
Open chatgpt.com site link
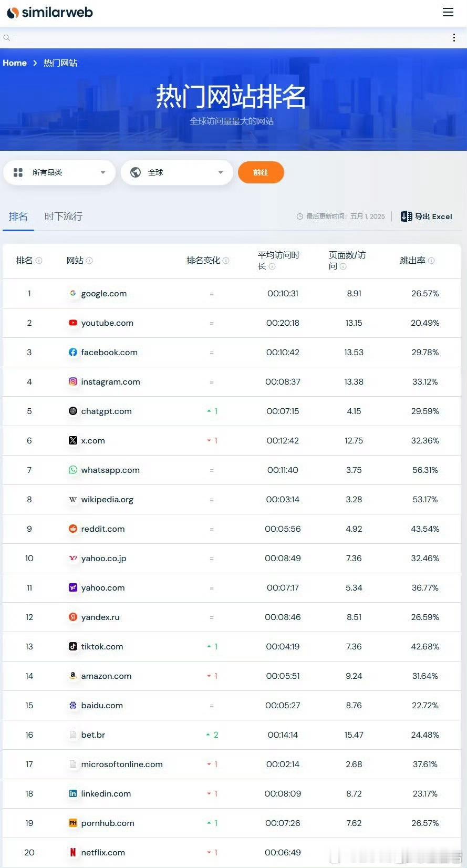click(x=107, y=411)
